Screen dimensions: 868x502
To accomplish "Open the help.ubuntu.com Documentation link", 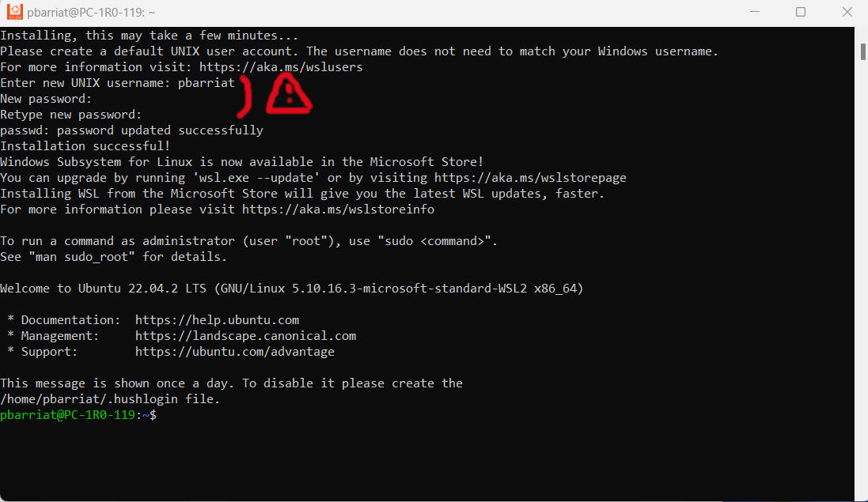I will tap(217, 320).
